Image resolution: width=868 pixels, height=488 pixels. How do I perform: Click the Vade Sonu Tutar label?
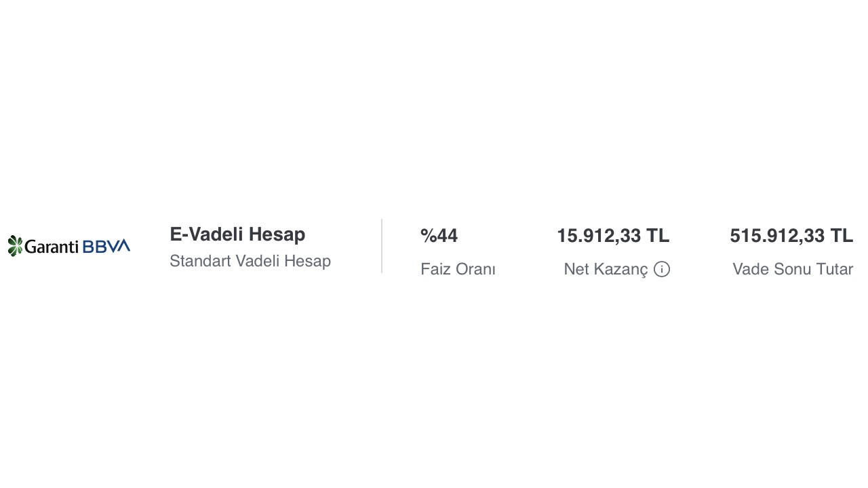(792, 269)
